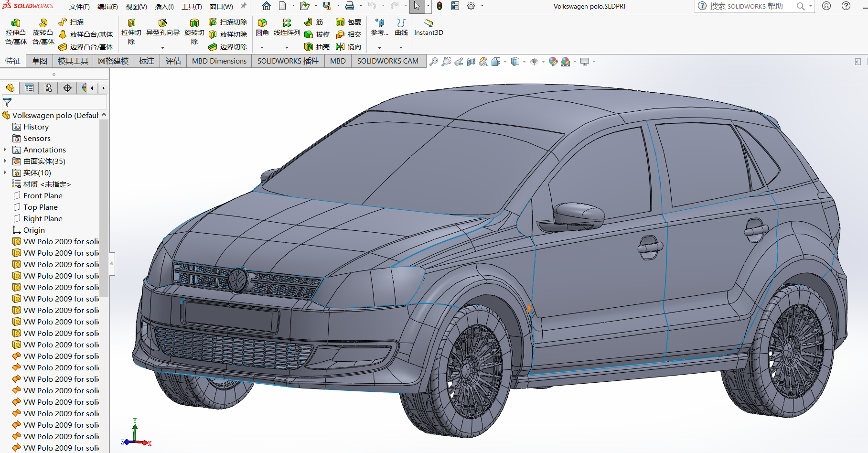Open the DimXpertManager crosshair tab
Screen dimensions: 868x453
tap(67, 88)
